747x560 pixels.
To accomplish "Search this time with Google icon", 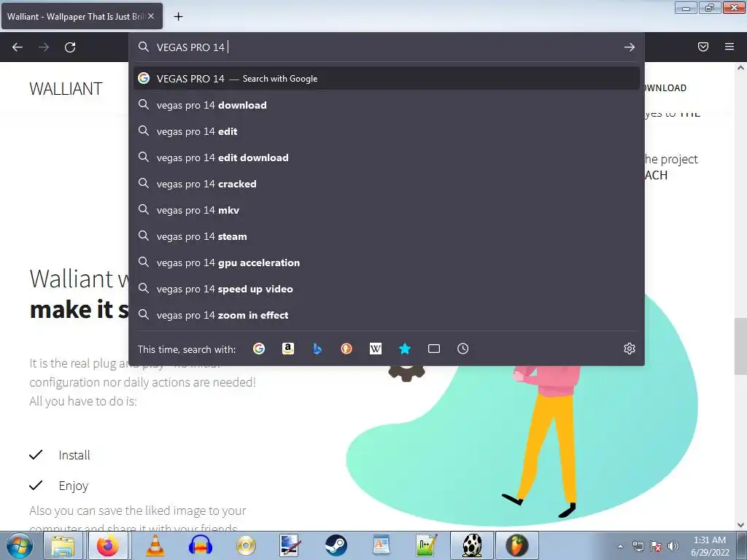I will coord(259,349).
